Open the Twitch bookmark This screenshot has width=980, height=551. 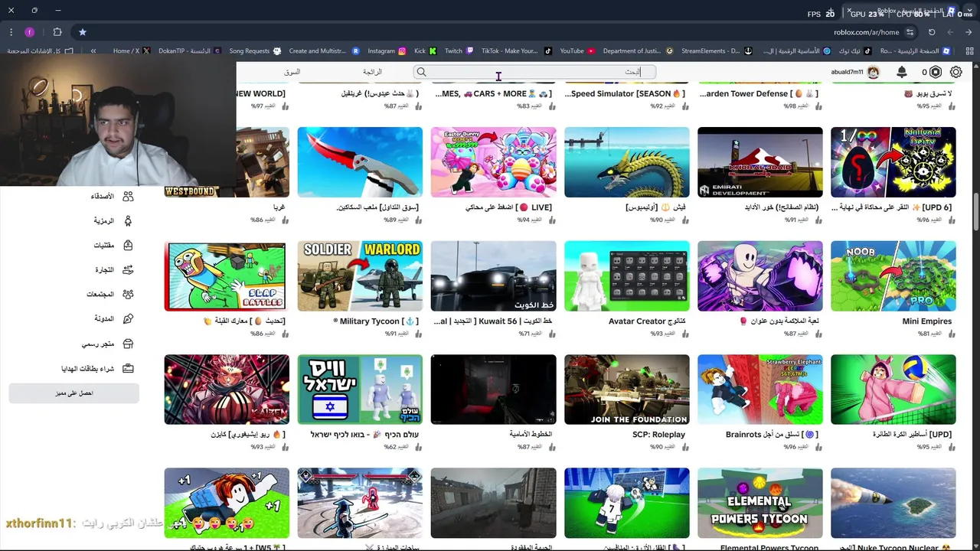point(459,51)
